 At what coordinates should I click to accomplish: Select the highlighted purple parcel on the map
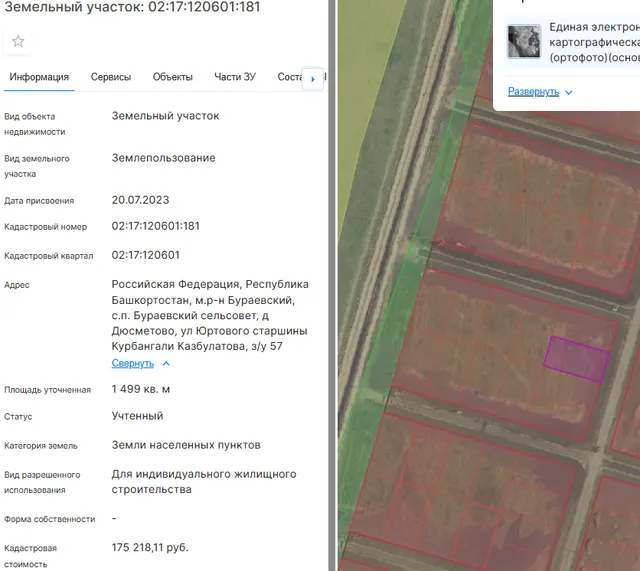click(x=577, y=360)
